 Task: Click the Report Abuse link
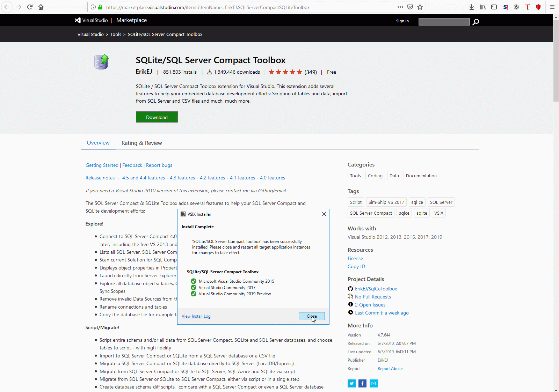tap(390, 369)
